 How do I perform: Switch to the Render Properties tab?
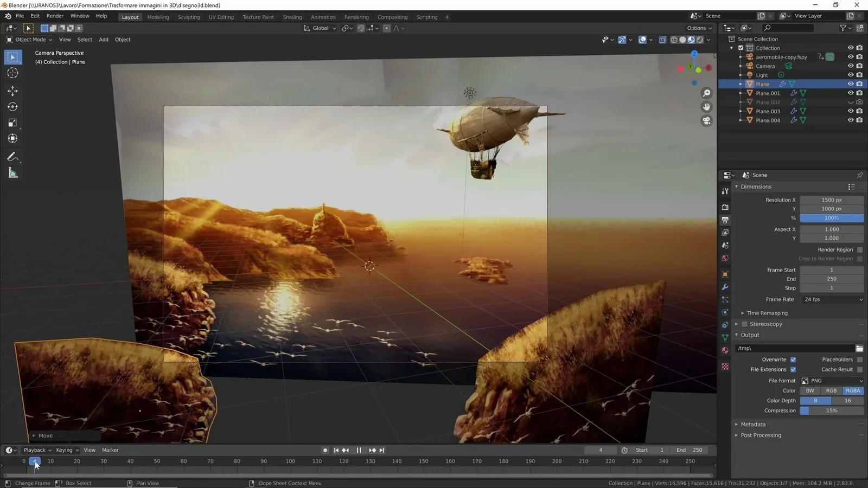pyautogui.click(x=725, y=207)
